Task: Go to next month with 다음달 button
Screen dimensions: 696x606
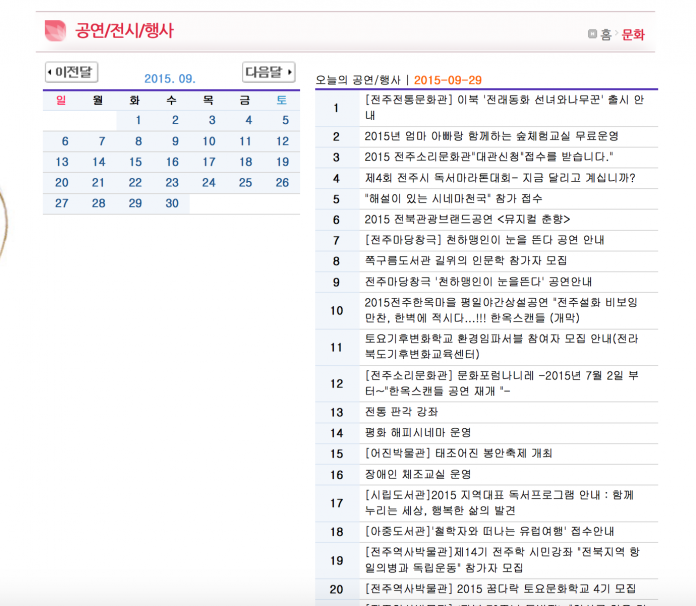Action: click(269, 72)
